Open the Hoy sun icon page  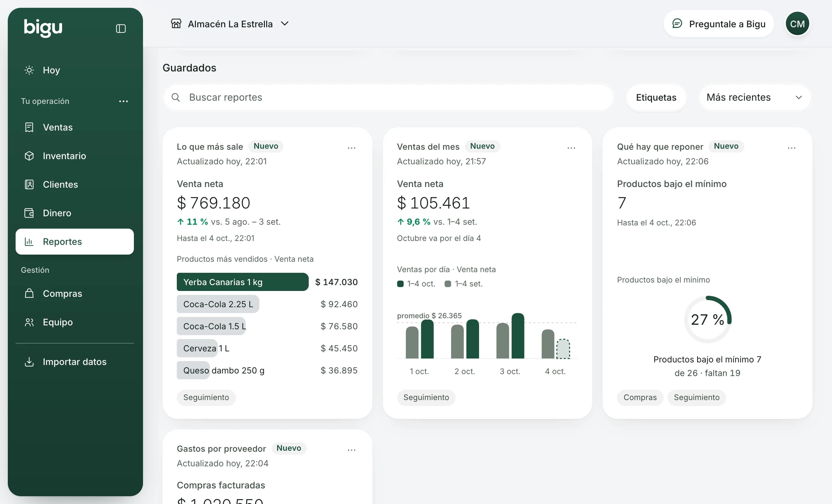pos(75,70)
